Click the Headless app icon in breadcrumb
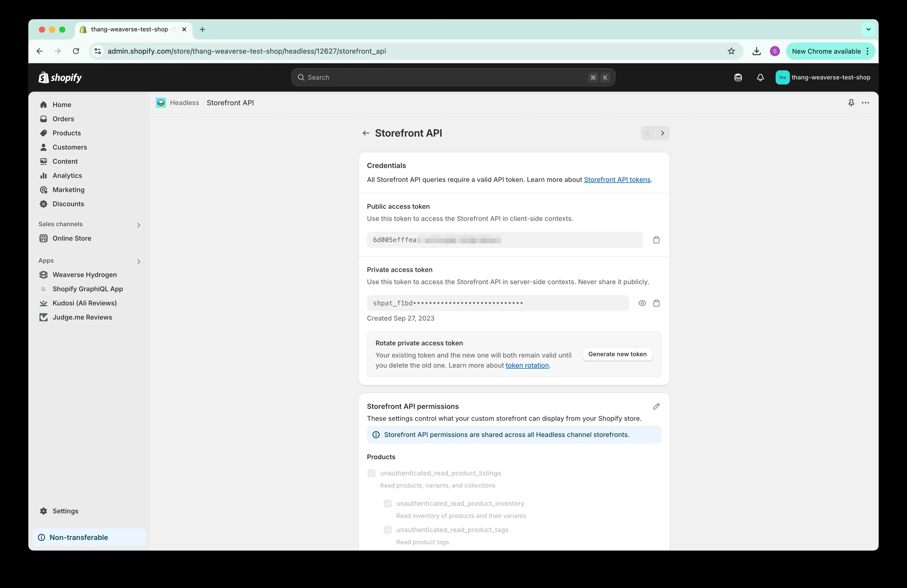 click(x=161, y=103)
